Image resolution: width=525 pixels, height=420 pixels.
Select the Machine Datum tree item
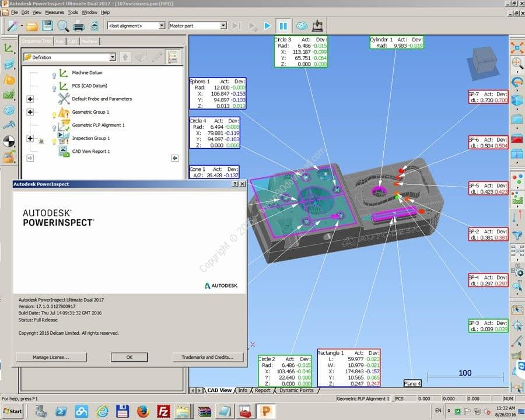87,73
